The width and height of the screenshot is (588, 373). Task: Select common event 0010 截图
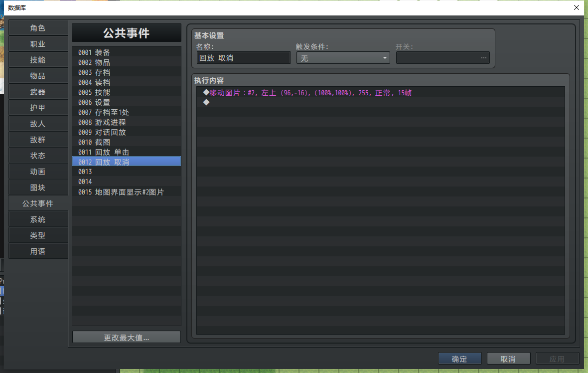pos(127,142)
